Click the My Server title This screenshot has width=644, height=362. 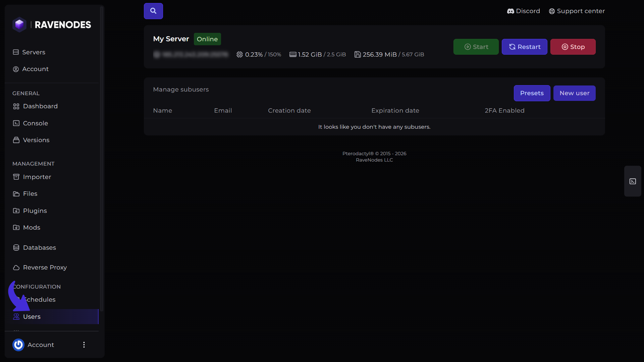pyautogui.click(x=171, y=39)
